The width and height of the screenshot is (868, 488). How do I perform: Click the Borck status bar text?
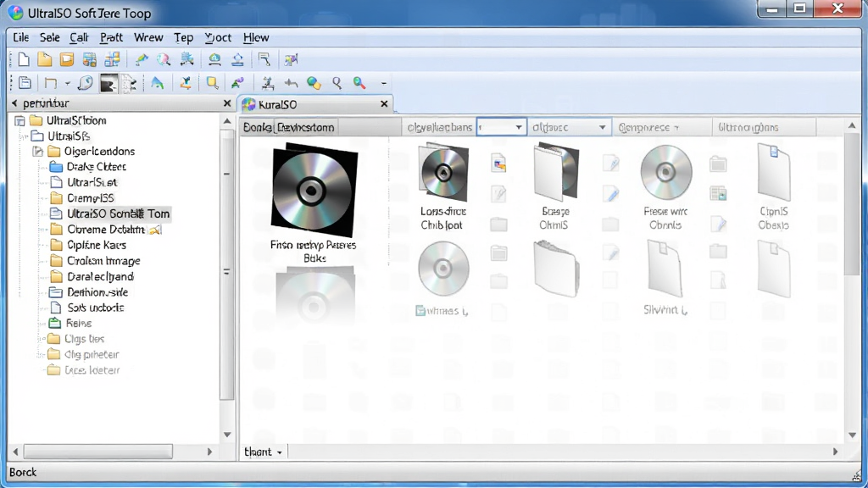pos(23,472)
